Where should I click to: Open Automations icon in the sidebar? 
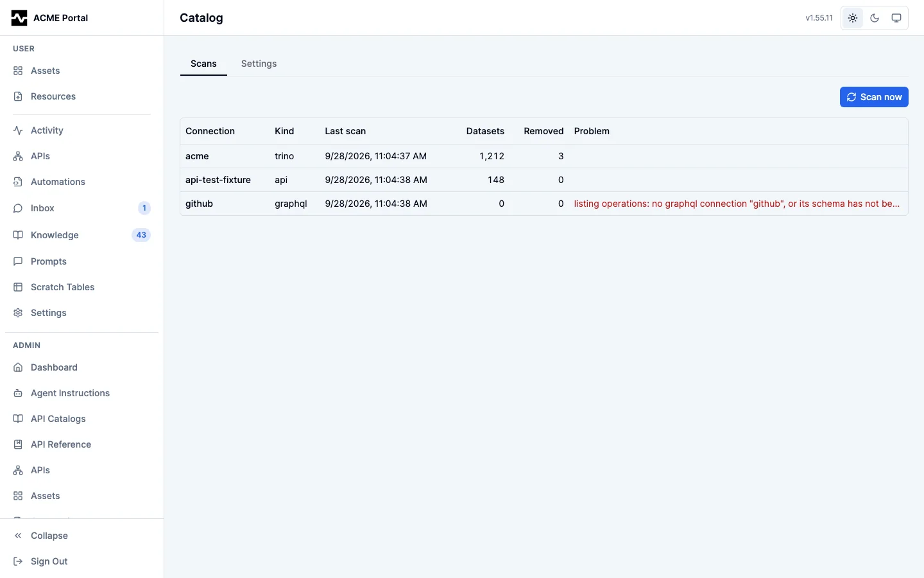[x=18, y=182]
